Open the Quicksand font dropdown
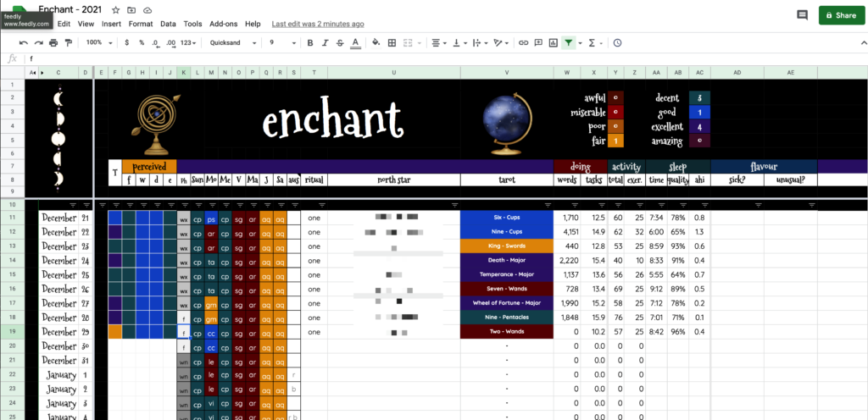Screen dimensions: 868x420 [233, 42]
